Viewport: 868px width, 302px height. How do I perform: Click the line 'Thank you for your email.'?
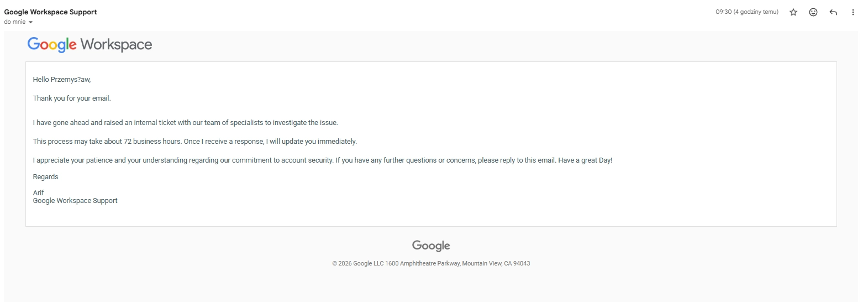coord(72,98)
